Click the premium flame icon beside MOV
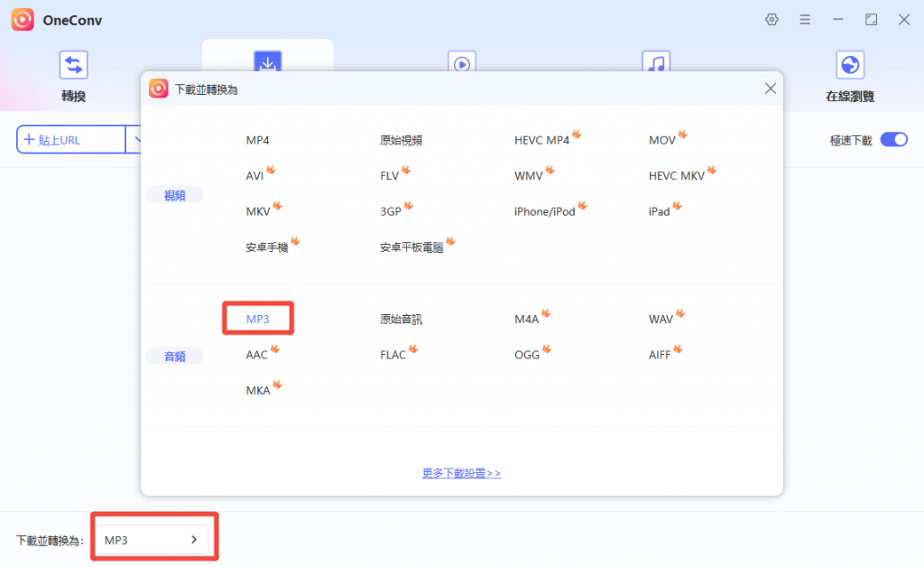924x567 pixels. 682,135
